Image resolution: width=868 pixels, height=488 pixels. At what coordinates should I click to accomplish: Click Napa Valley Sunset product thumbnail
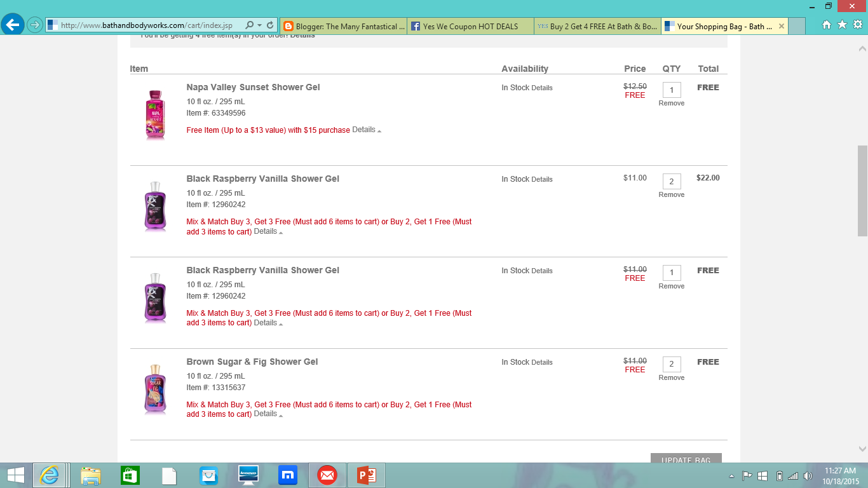[155, 115]
